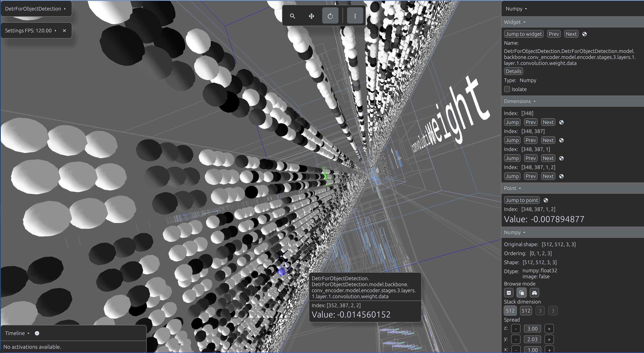644x353 pixels.
Task: Click 'No activations available.' timeline text
Action: (x=32, y=347)
